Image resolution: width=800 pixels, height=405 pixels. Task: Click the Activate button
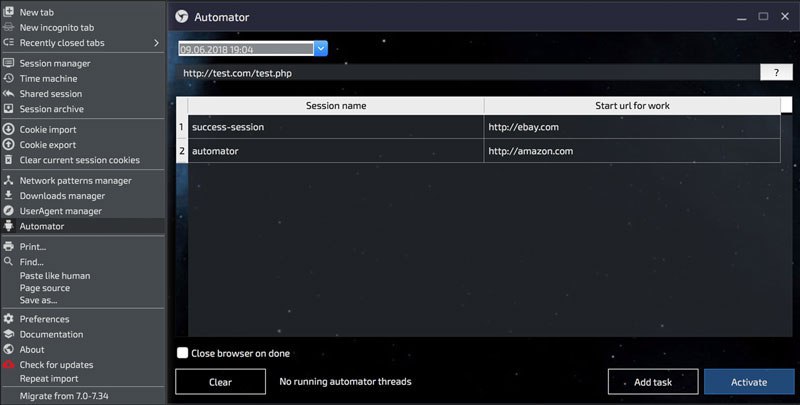(x=749, y=382)
